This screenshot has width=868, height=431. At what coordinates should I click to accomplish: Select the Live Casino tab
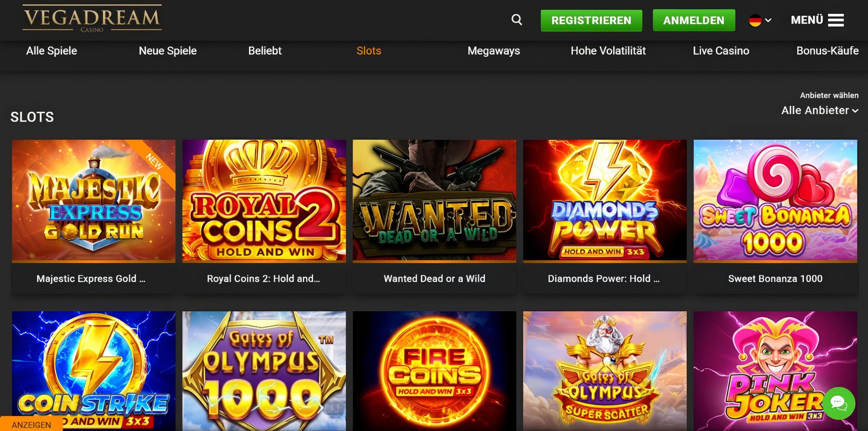coord(721,51)
